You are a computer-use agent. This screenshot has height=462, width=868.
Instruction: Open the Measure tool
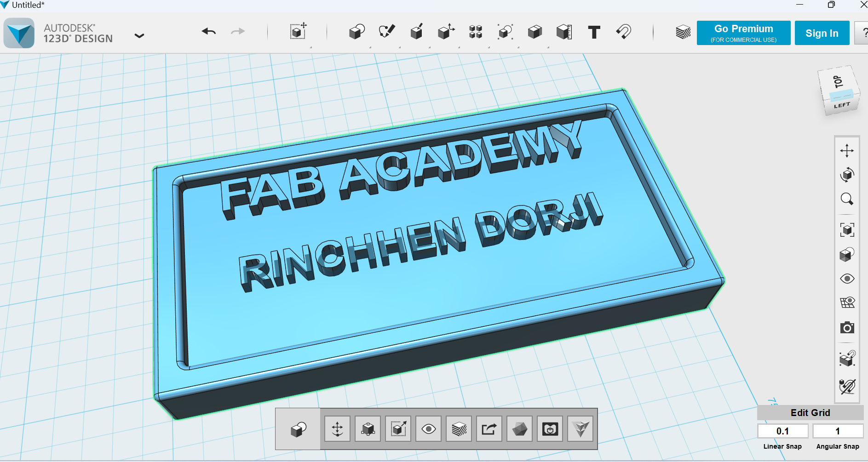click(x=564, y=32)
